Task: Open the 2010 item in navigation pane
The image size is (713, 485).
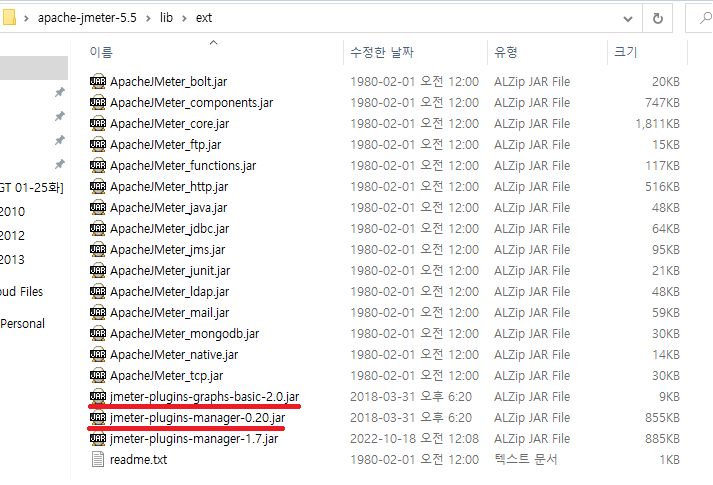Action: (x=13, y=211)
